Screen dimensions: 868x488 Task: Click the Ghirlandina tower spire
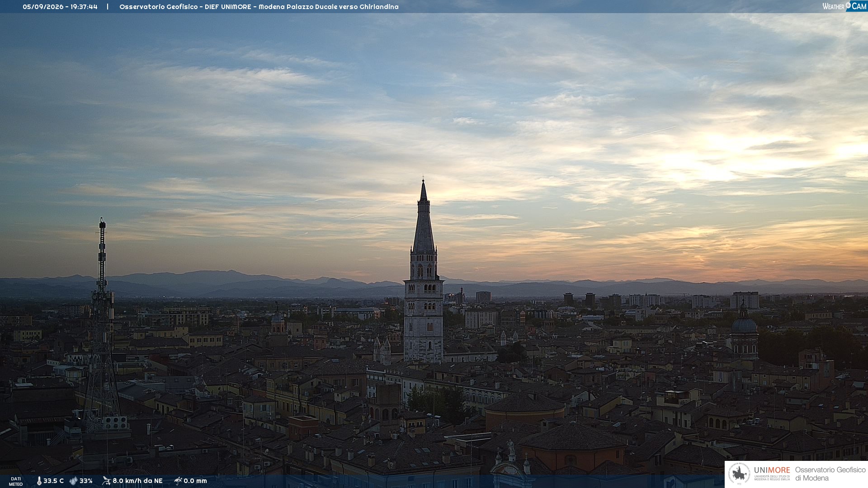click(x=424, y=216)
